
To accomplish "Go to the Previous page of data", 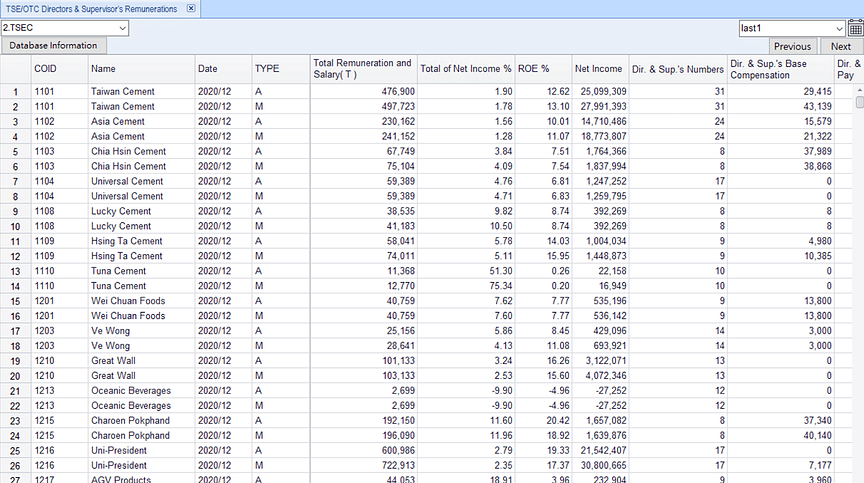I will pyautogui.click(x=791, y=46).
